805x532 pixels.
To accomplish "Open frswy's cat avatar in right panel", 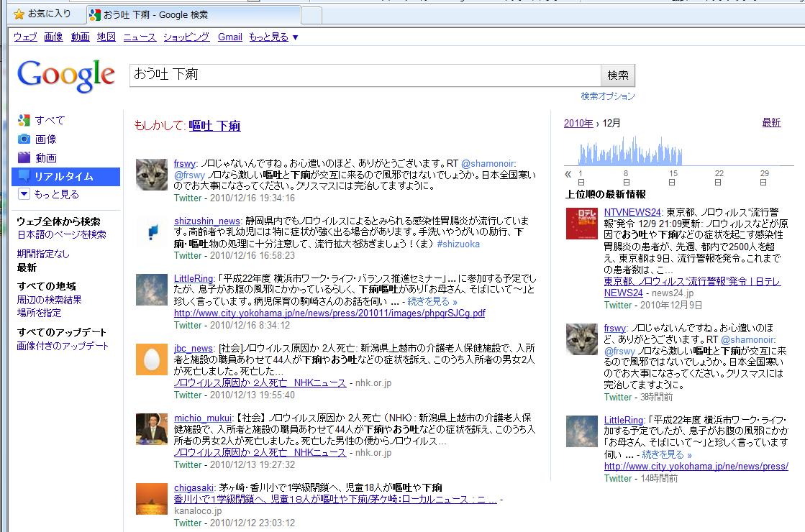I will (x=582, y=339).
